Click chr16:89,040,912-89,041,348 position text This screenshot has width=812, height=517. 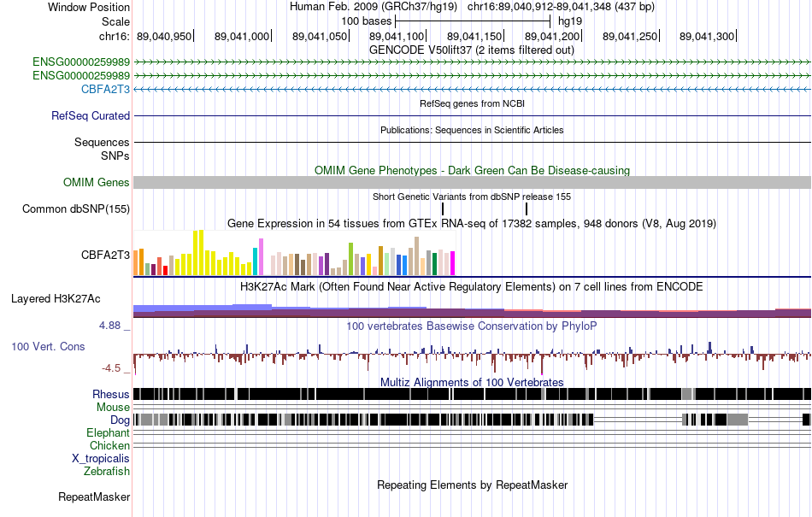[x=561, y=7]
